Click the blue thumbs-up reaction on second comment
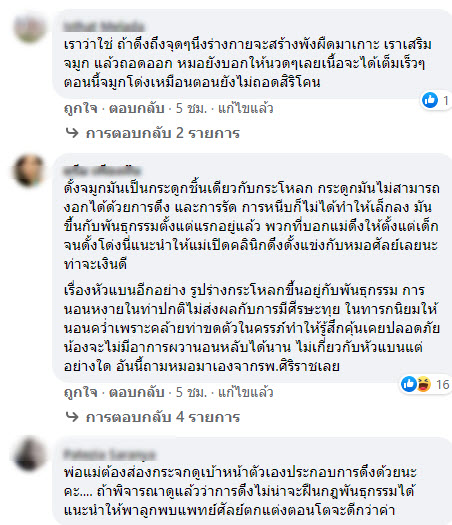Screen dimensions: 452x525 coord(408,384)
